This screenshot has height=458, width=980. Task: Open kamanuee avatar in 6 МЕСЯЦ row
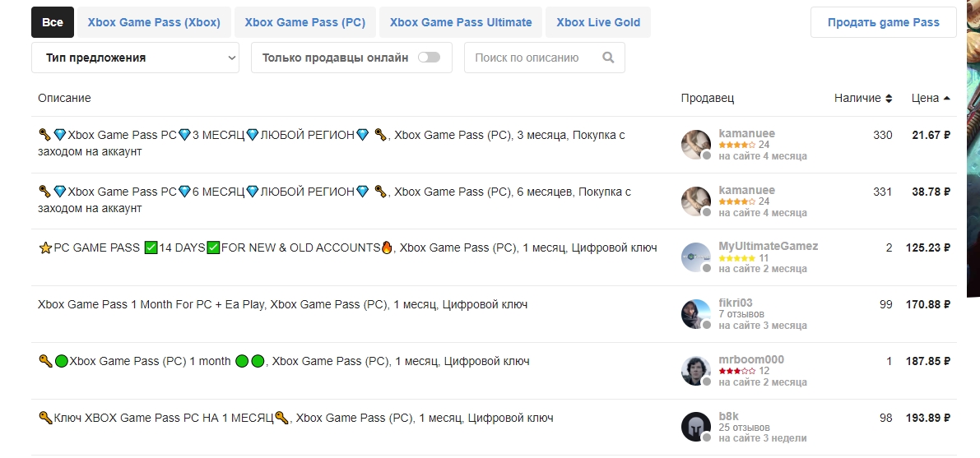coord(695,201)
